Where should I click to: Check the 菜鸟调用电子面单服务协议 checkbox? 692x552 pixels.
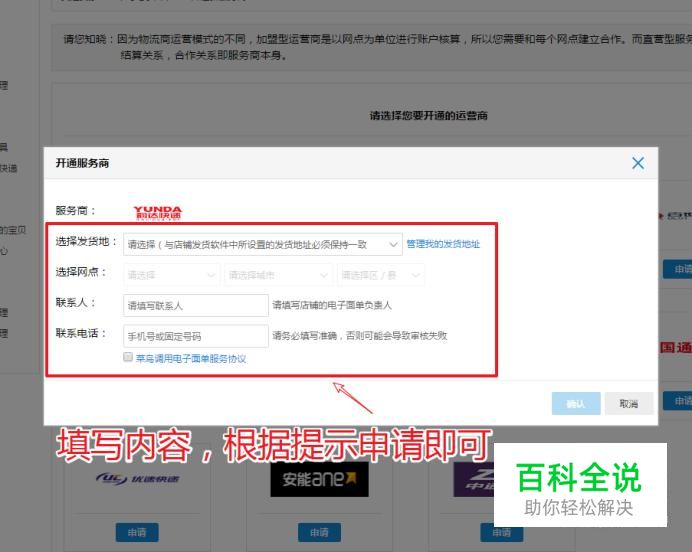128,357
